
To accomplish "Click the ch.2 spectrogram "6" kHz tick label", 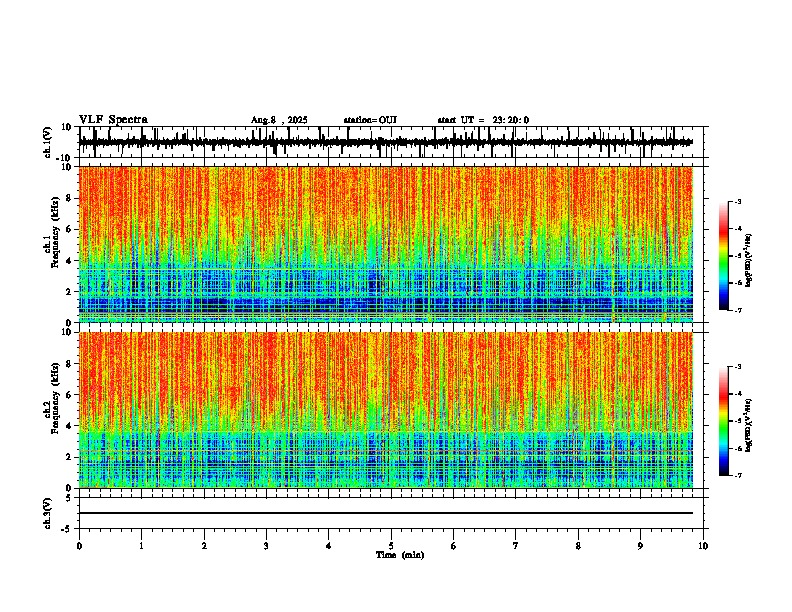I will (69, 395).
